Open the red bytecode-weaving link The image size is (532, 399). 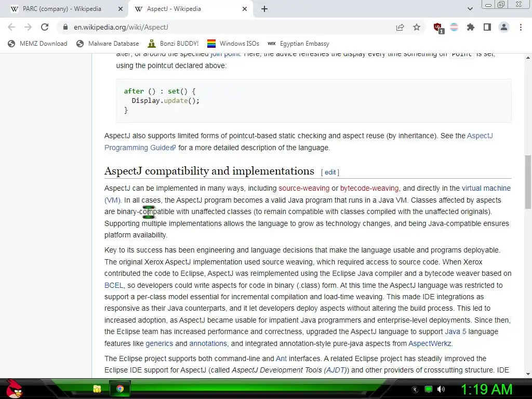click(369, 188)
